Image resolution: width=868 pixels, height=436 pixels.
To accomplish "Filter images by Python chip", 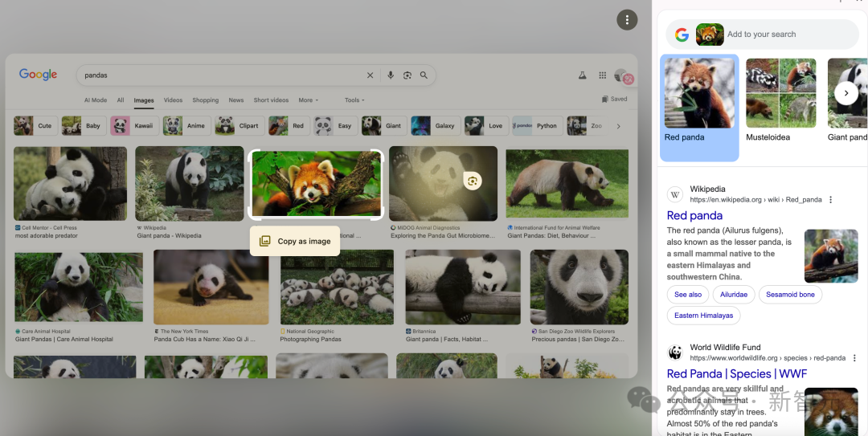I will (538, 125).
